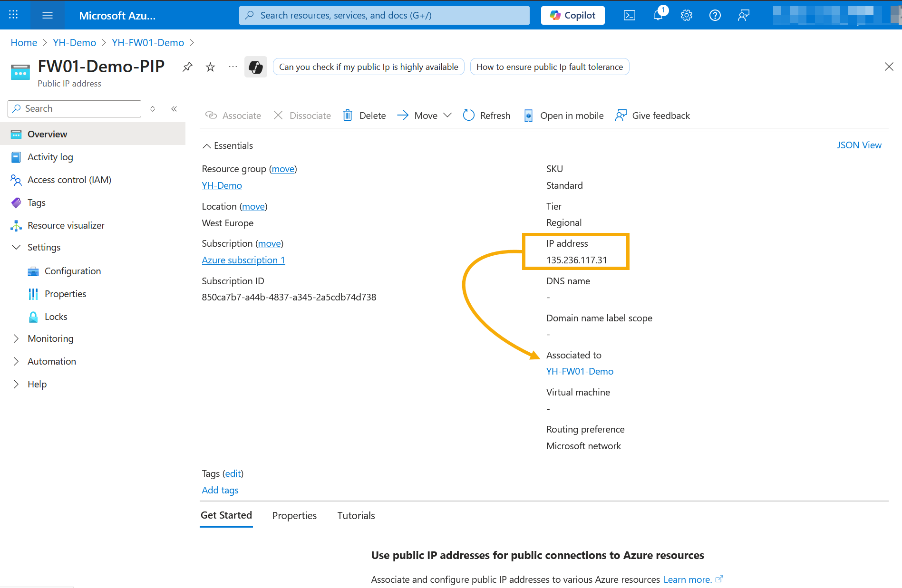
Task: Open Azure subscription 1 link
Action: (243, 260)
